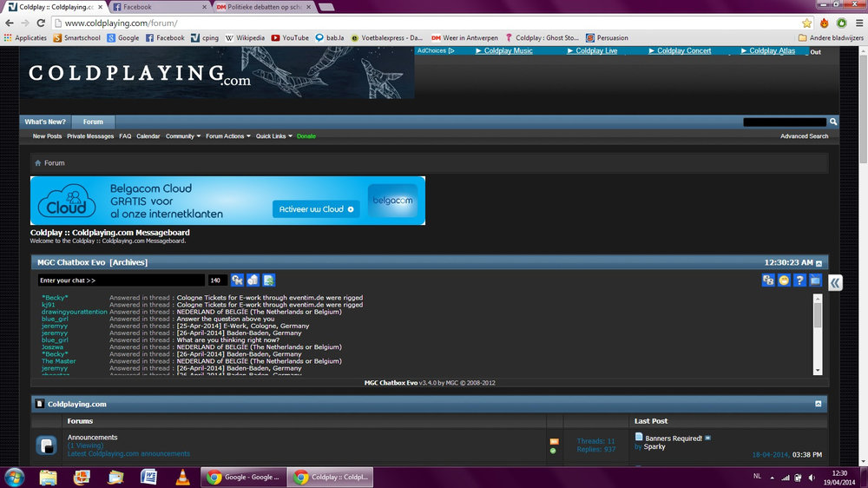Click the forum search input box

[785, 122]
